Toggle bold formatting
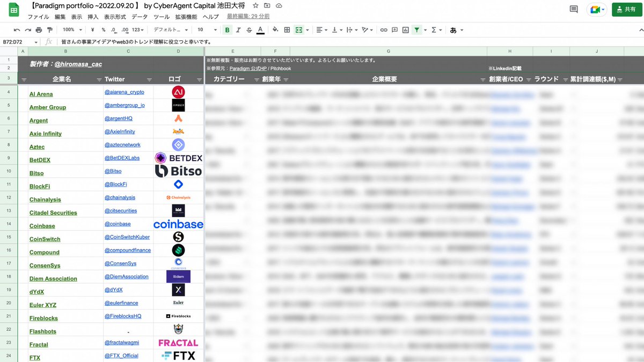644x362 pixels. [x=228, y=30]
